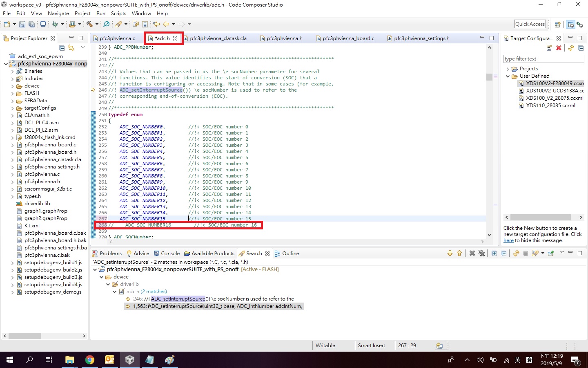Switch to CCS Edit perspective icon
The image size is (588, 368).
(571, 25)
